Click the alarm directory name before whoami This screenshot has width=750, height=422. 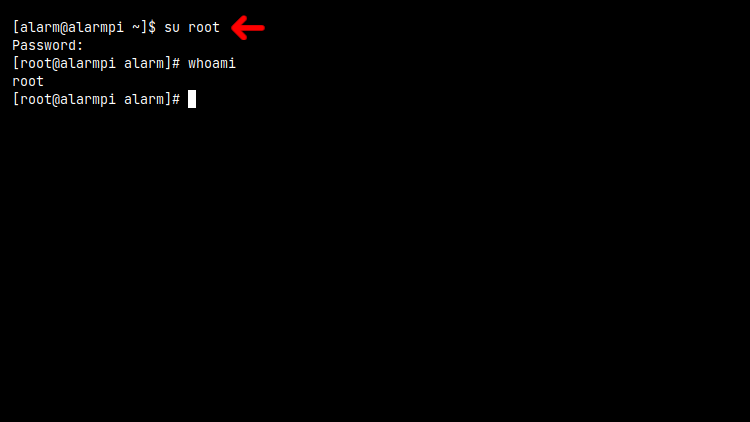[144, 63]
